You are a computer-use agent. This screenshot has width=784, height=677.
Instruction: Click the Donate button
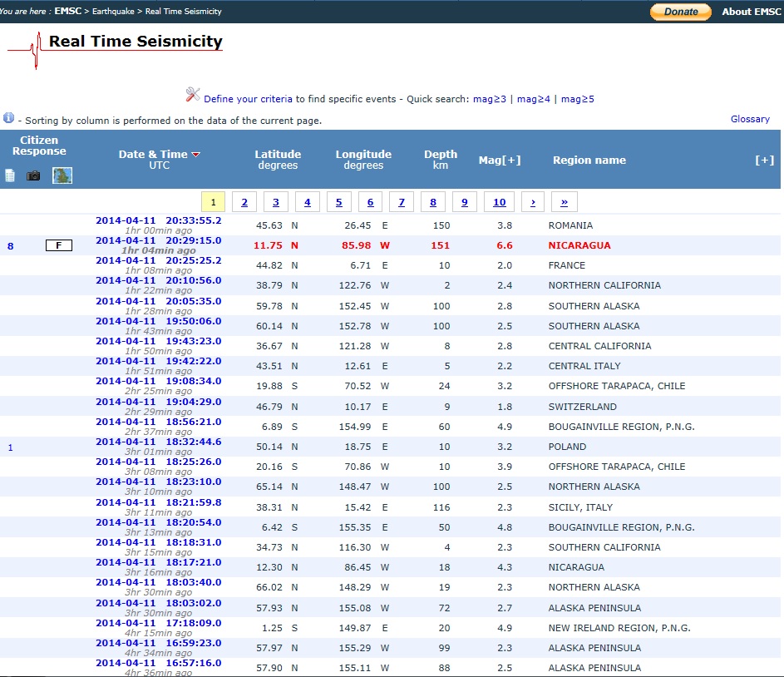click(x=681, y=12)
